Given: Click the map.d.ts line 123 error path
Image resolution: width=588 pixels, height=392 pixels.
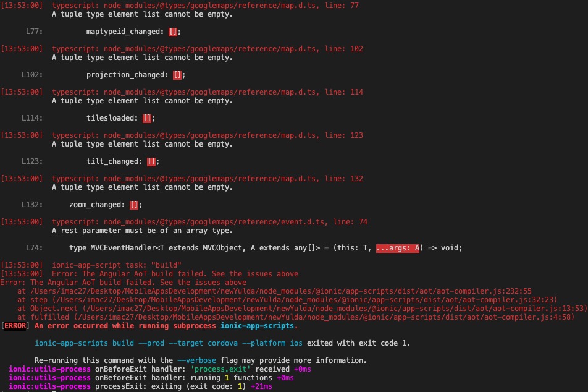Looking at the screenshot, I should click(208, 135).
